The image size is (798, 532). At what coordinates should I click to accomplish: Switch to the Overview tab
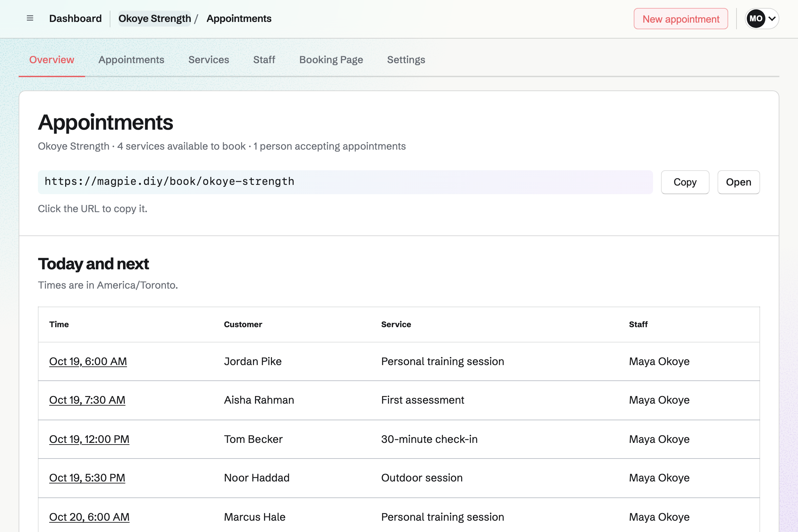point(52,60)
